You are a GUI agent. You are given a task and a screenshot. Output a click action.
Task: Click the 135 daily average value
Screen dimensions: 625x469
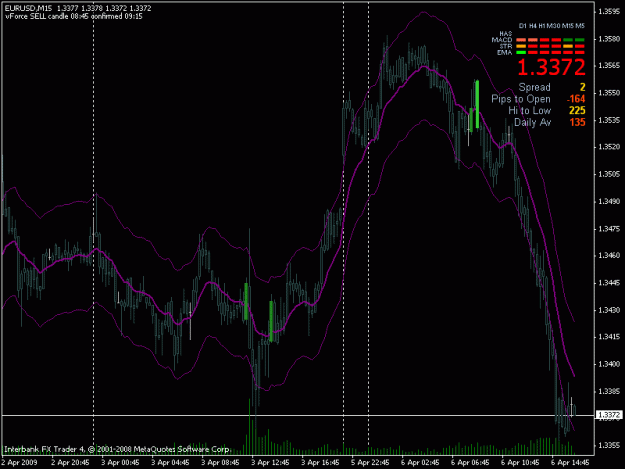578,122
